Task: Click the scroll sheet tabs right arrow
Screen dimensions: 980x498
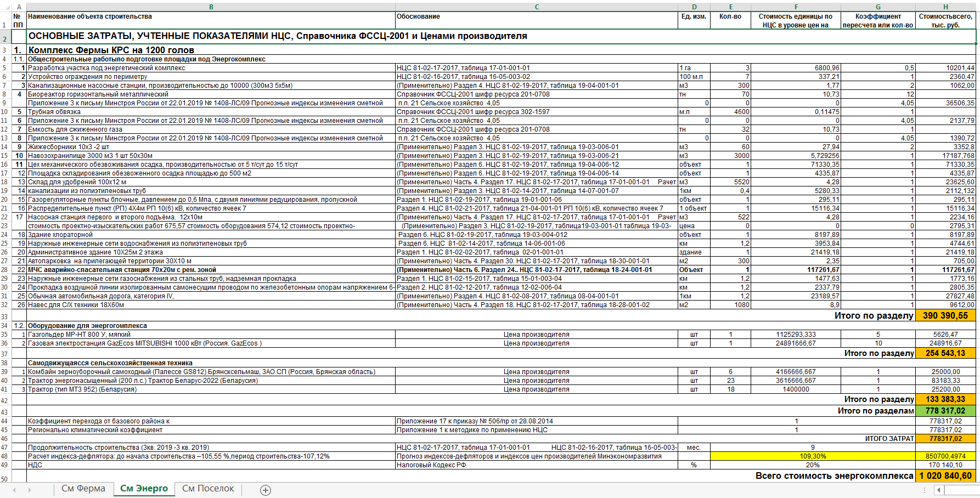Action: coord(29,490)
